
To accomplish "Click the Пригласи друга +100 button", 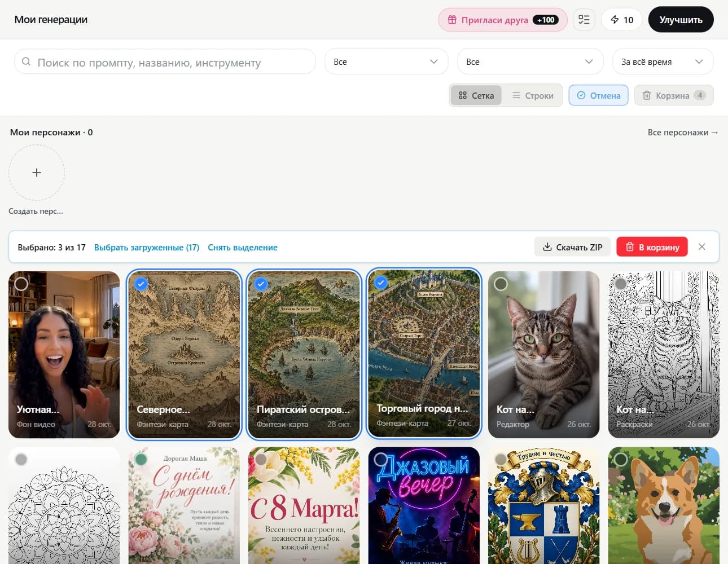I will [x=503, y=20].
